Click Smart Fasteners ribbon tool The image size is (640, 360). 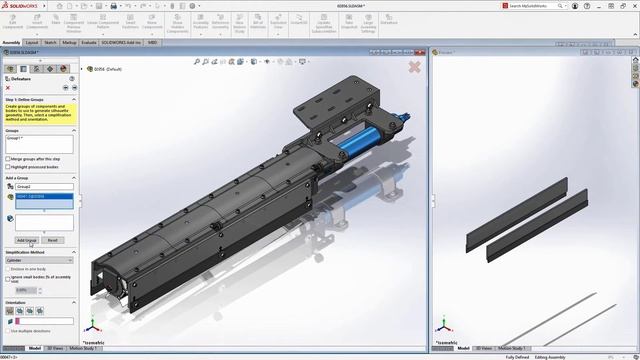pyautogui.click(x=130, y=21)
